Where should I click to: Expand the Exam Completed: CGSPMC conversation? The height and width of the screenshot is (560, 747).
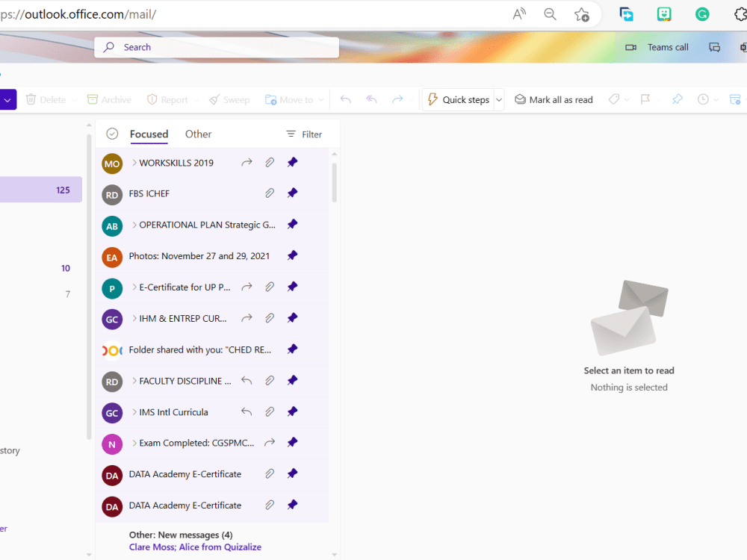point(134,443)
